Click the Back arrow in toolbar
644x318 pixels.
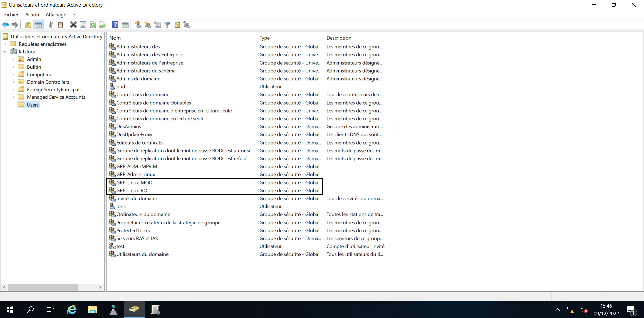(x=5, y=25)
